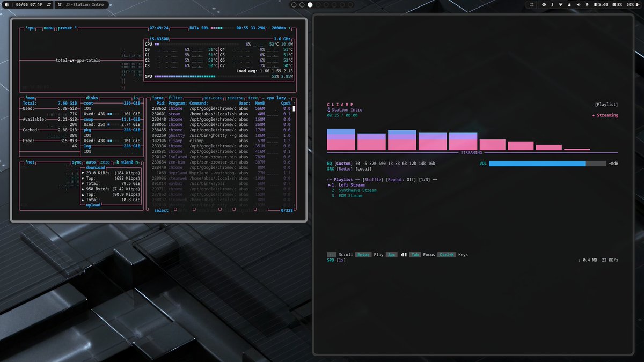Screen dimensions: 644x362
Task: Click the pkg disk entry
Action: tap(89, 130)
